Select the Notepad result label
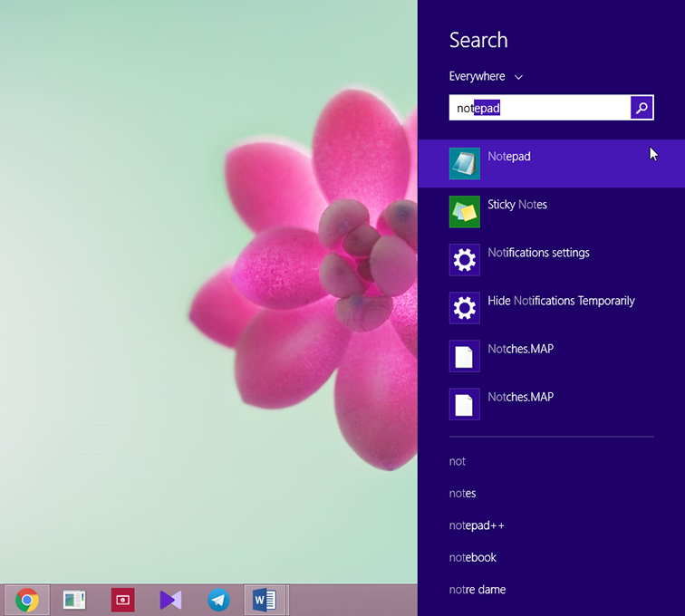Screen dimensions: 685x616 click(509, 157)
